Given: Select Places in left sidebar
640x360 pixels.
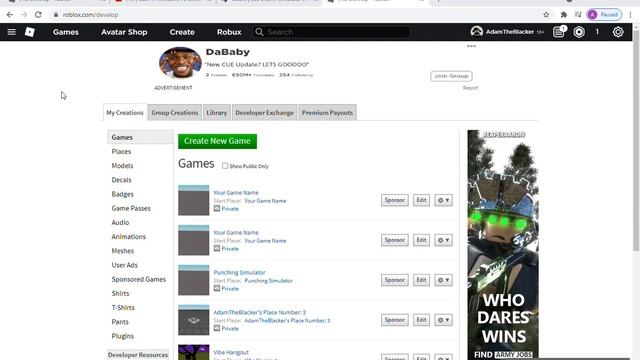Looking at the screenshot, I should click(121, 151).
